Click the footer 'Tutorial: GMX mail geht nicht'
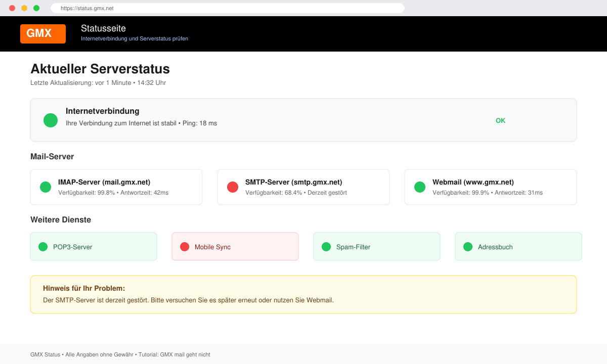The height and width of the screenshot is (364, 607). click(x=175, y=355)
